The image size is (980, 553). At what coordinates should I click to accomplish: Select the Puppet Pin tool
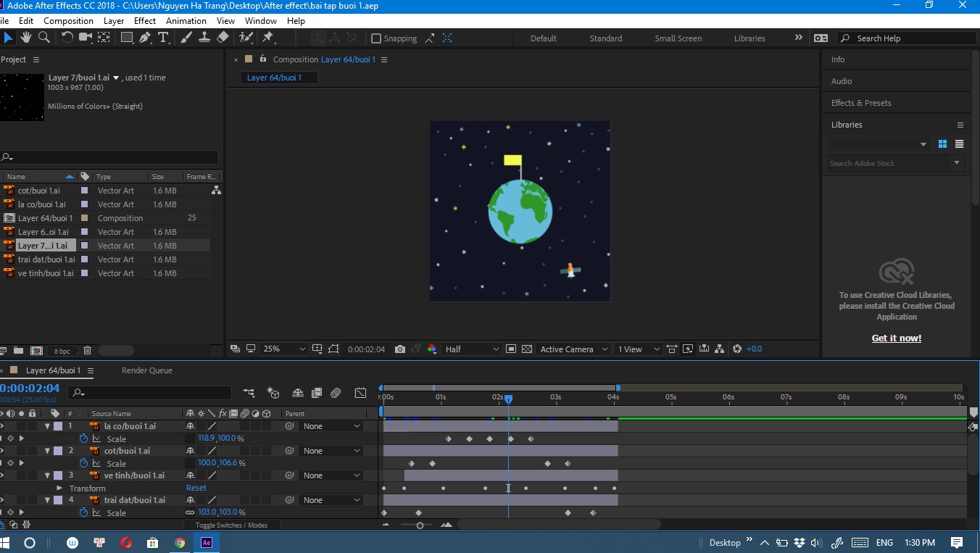268,38
